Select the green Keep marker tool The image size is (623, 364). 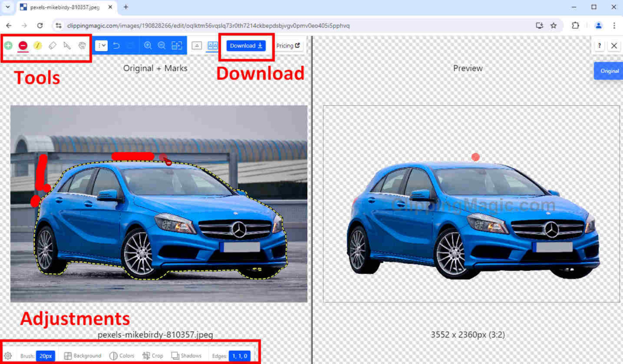click(9, 46)
